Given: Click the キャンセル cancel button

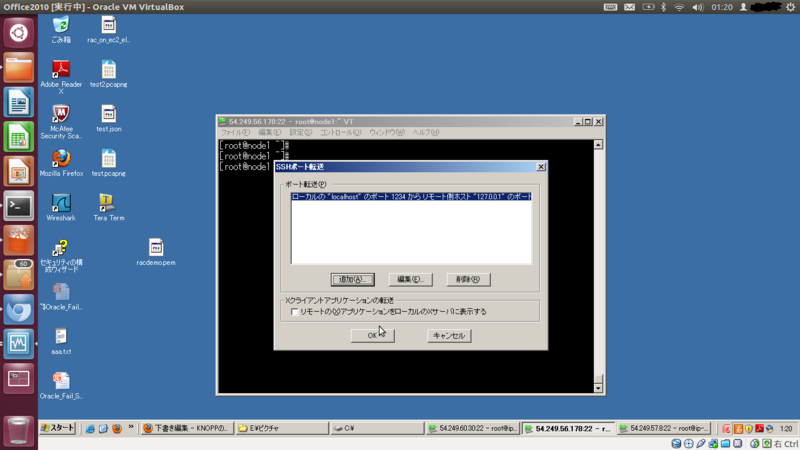Looking at the screenshot, I should (x=449, y=336).
